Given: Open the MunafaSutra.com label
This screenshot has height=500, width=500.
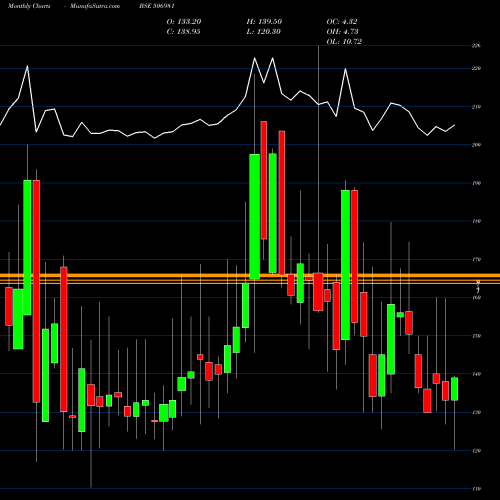Looking at the screenshot, I should (95, 6).
